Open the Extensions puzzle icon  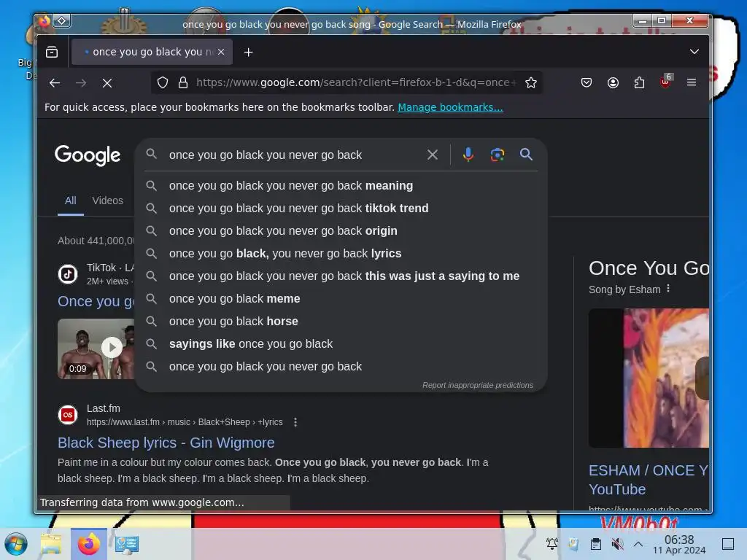click(639, 83)
